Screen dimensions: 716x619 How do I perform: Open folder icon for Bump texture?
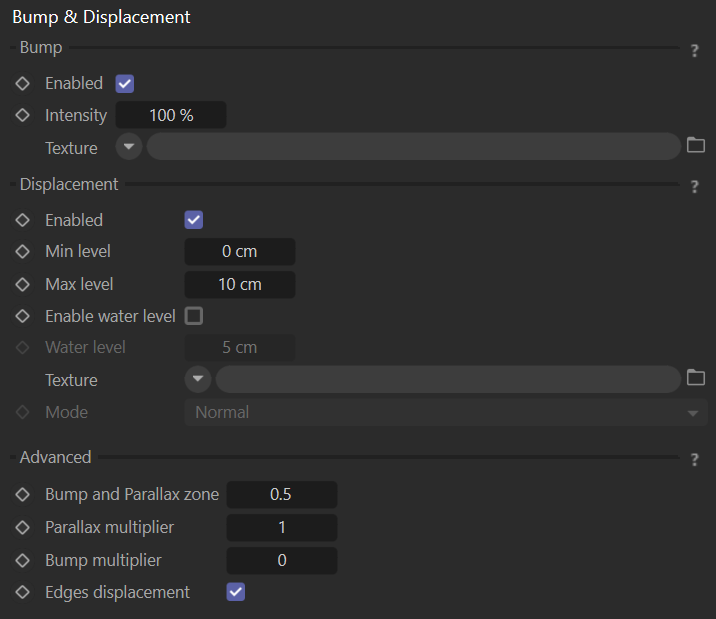pyautogui.click(x=696, y=145)
